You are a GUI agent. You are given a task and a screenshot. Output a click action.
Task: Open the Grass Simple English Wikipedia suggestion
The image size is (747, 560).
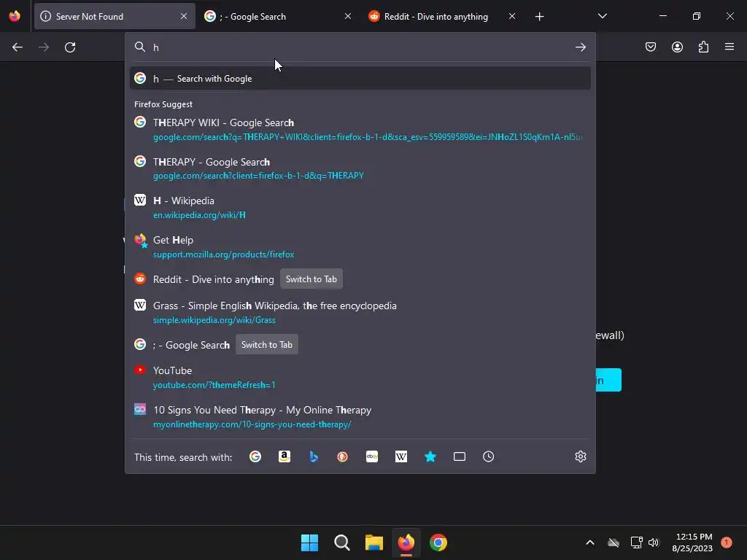point(360,312)
